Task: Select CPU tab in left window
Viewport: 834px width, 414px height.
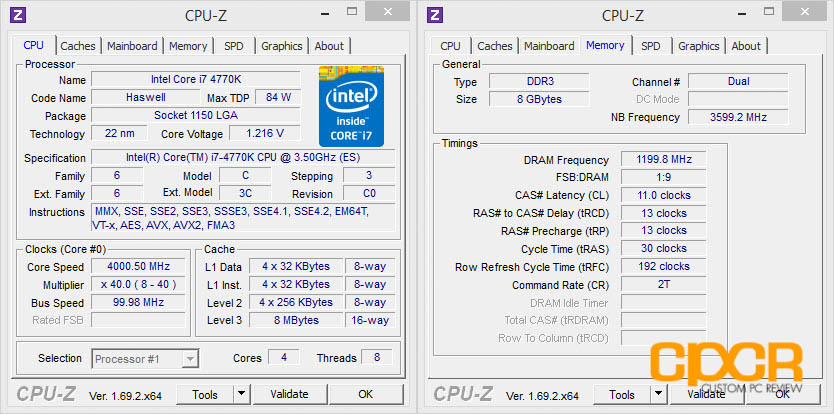Action: tap(34, 45)
